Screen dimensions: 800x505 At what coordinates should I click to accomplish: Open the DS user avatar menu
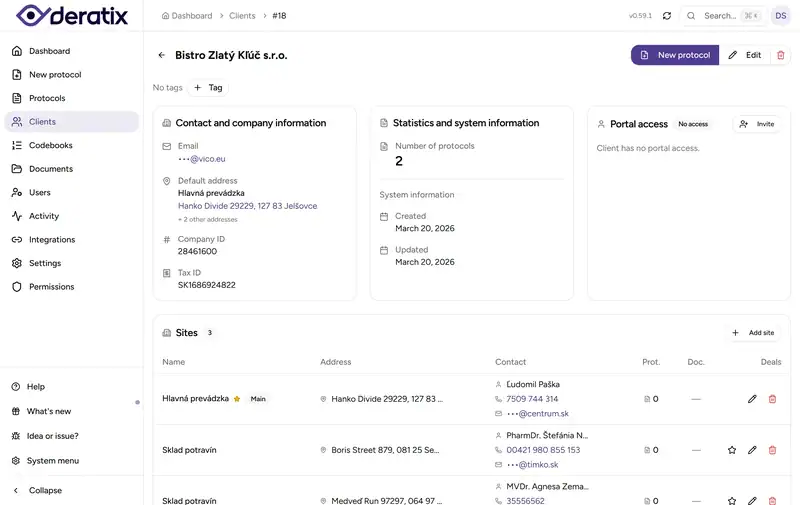[781, 16]
